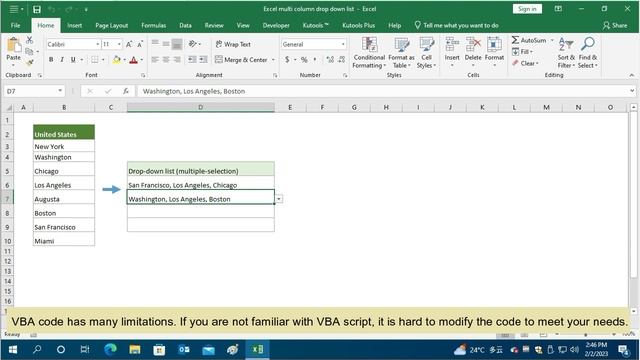Select the 'Miami' cell

tap(64, 240)
